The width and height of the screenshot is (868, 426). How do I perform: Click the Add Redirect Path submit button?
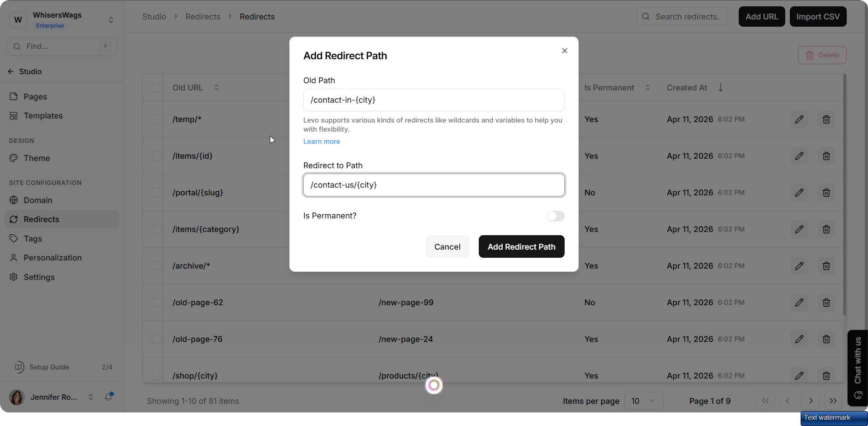tap(521, 247)
